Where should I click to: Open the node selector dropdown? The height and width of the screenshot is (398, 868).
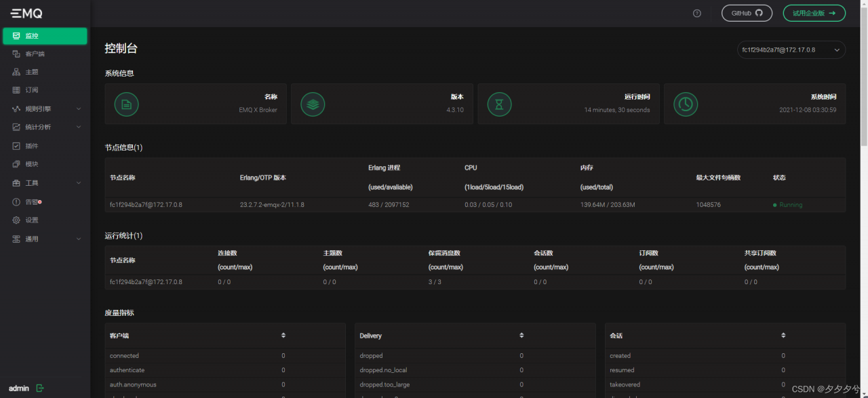[x=791, y=49]
